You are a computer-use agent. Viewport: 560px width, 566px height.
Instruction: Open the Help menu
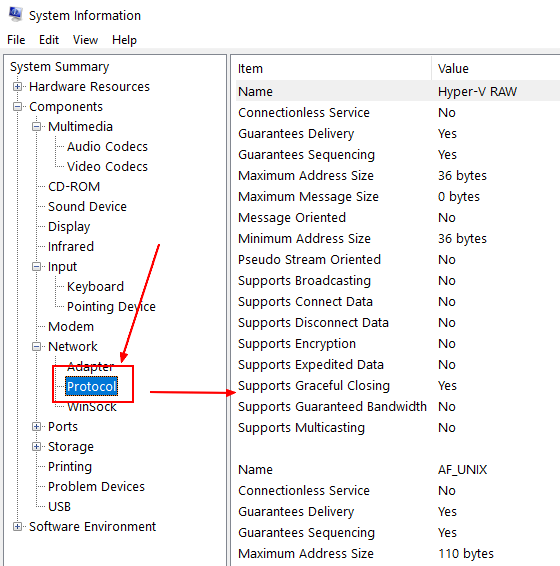click(124, 40)
